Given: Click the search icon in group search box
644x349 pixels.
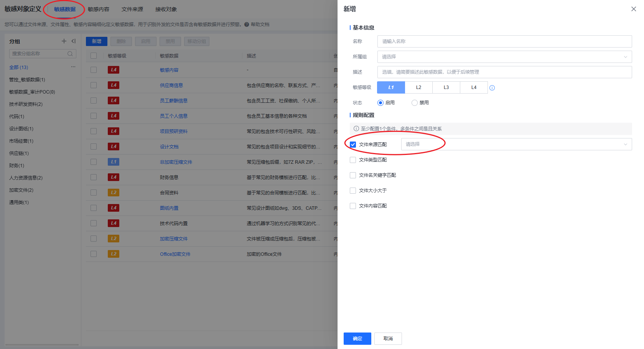Looking at the screenshot, I should coord(70,54).
